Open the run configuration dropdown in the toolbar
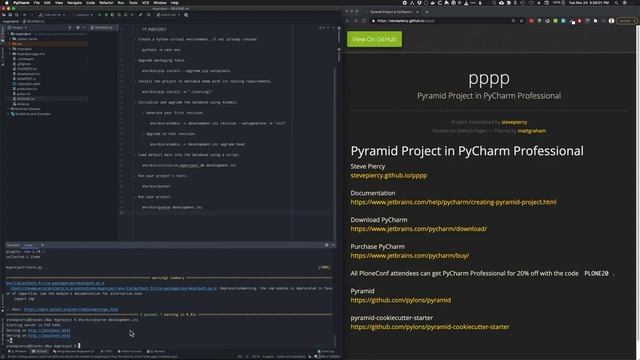This screenshot has width=640, height=360. click(x=83, y=15)
